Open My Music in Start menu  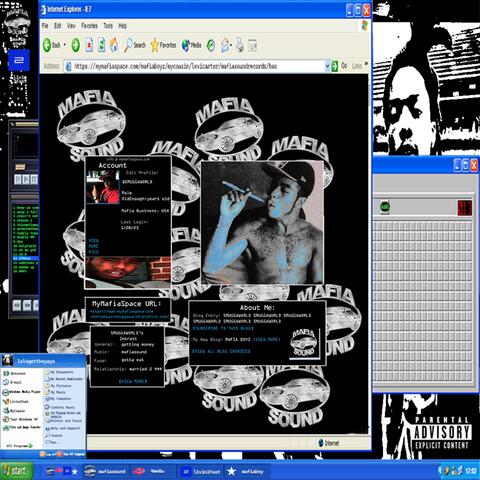(56, 392)
